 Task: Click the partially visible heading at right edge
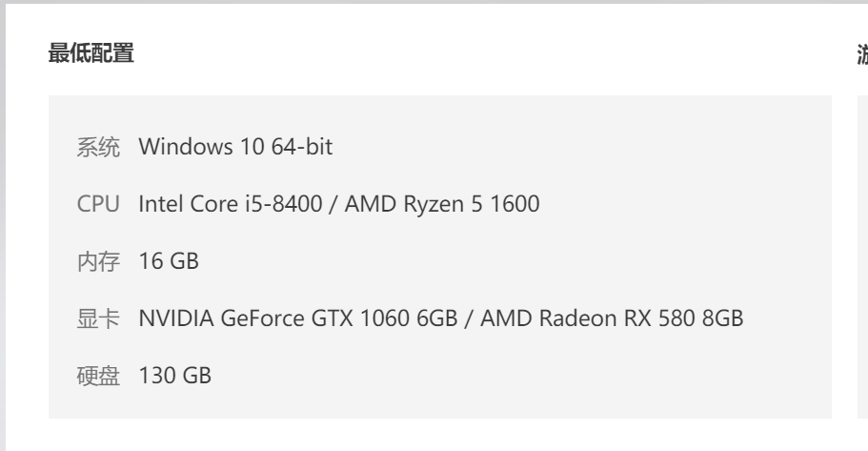862,54
